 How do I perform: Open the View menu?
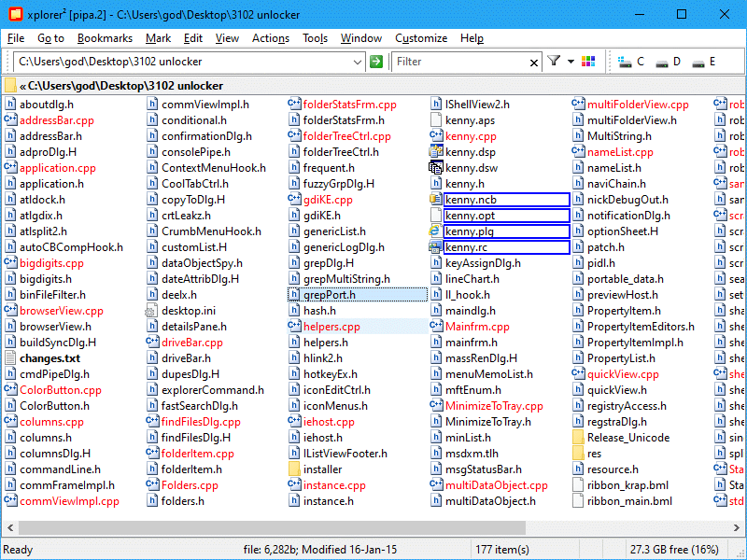[227, 38]
